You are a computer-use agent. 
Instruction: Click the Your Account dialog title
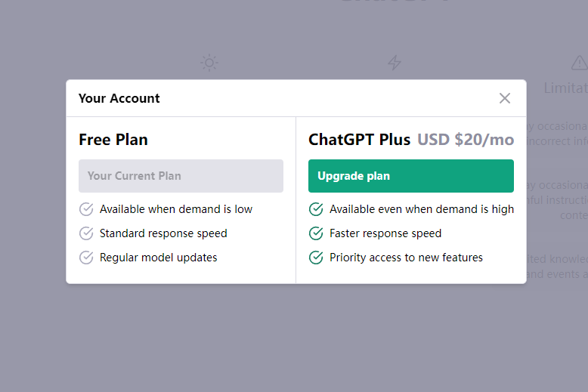(x=119, y=98)
